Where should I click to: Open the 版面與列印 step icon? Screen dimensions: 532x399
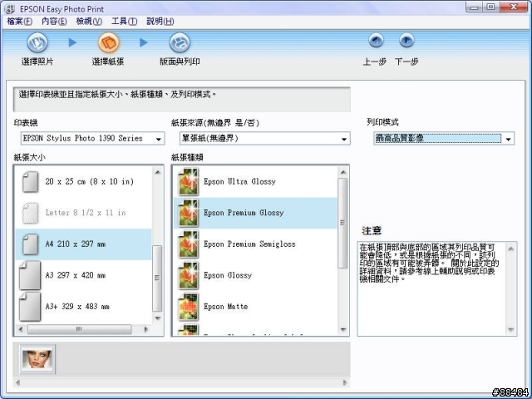pyautogui.click(x=180, y=42)
